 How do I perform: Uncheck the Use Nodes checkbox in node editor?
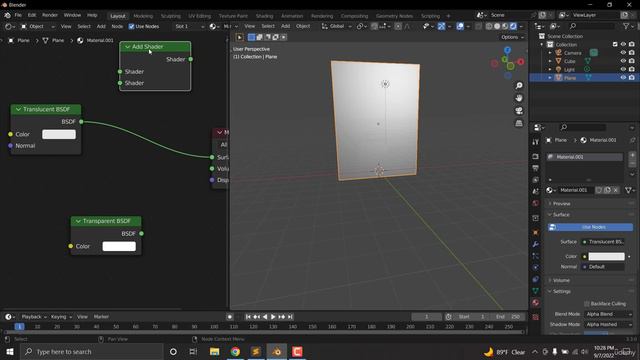[x=131, y=26]
